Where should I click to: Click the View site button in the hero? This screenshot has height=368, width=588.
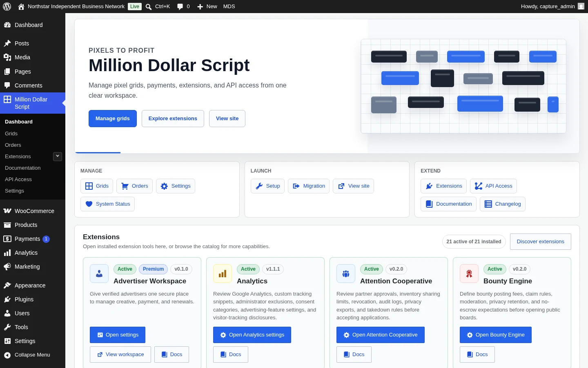(x=227, y=119)
